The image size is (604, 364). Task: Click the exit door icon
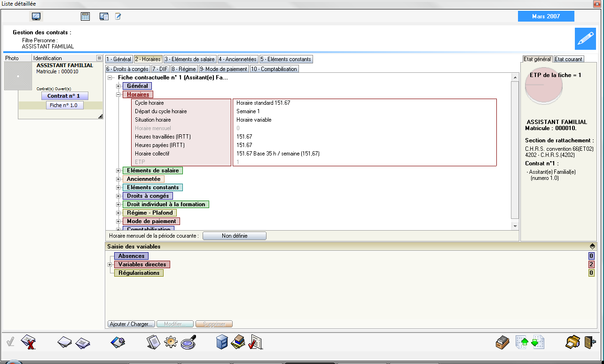pyautogui.click(x=590, y=342)
